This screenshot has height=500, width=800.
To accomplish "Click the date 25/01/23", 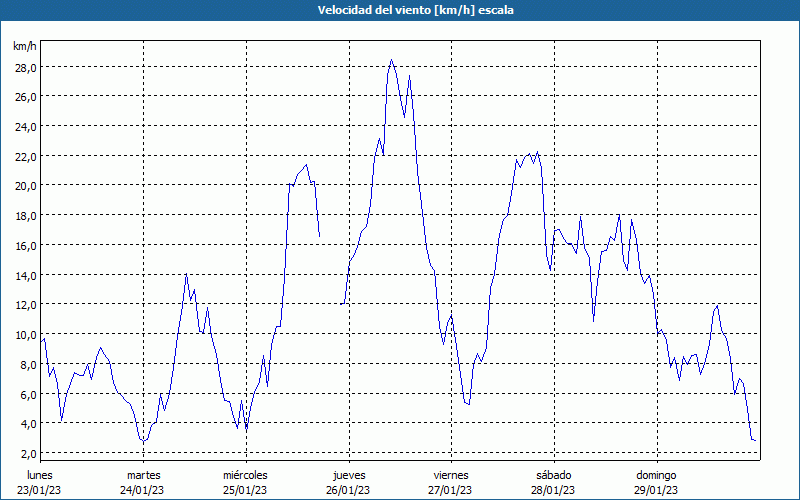I will [245, 490].
